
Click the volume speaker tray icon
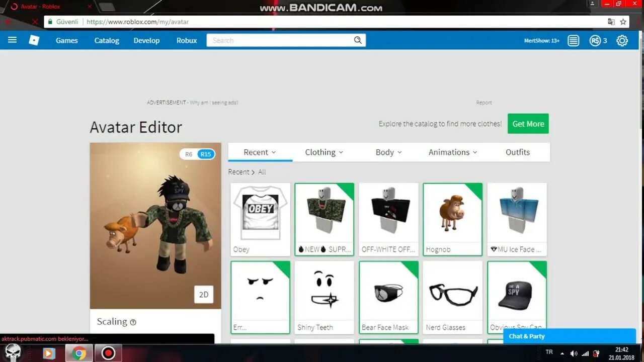click(x=574, y=353)
